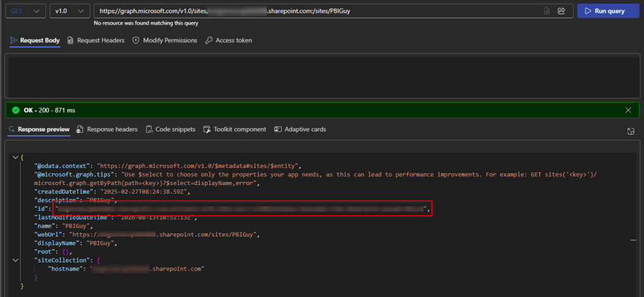
Task: Click the share query icon
Action: click(562, 11)
